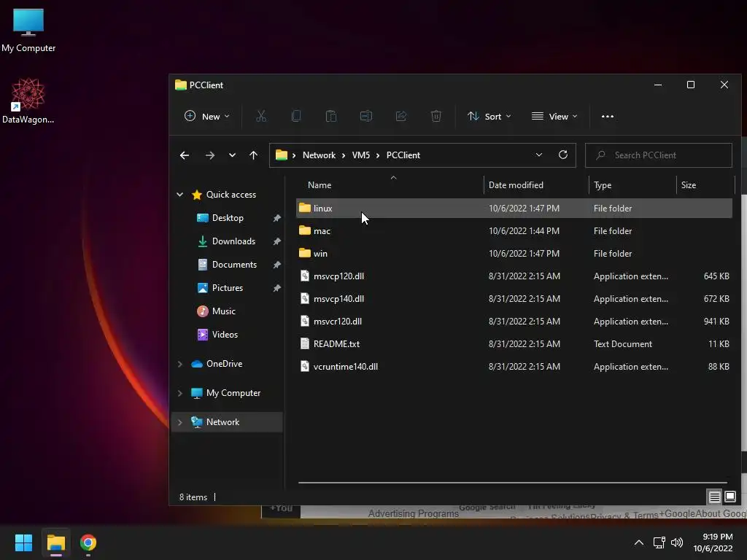This screenshot has height=560, width=747.
Task: Click the 8 items status text
Action: tap(193, 497)
